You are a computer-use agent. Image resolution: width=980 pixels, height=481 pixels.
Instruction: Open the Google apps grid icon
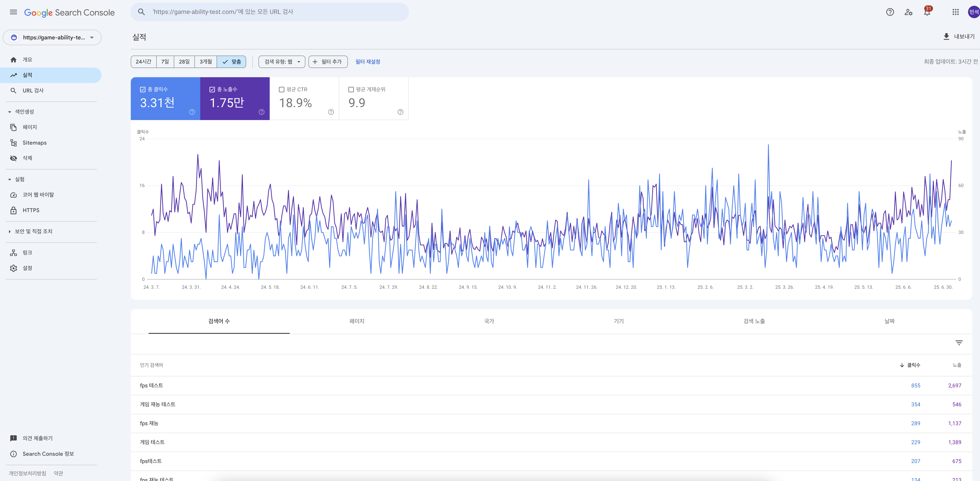pos(955,12)
